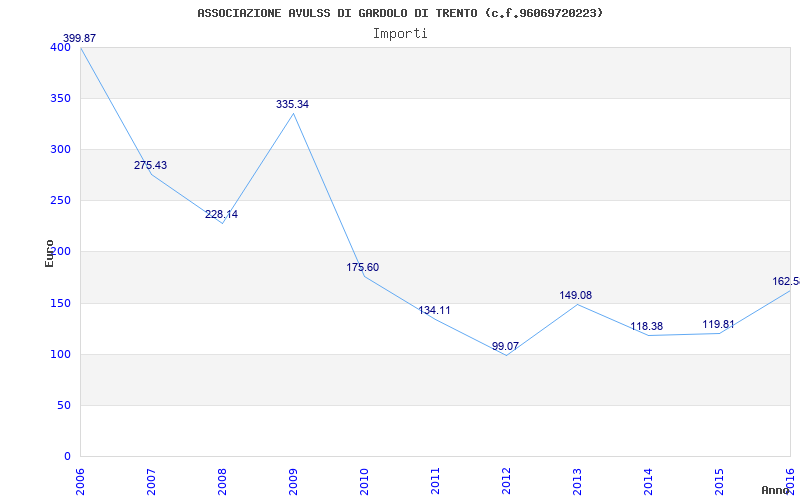Image resolution: width=800 pixels, height=500 pixels.
Task: Click the 2014 x-axis year label
Action: 648,481
